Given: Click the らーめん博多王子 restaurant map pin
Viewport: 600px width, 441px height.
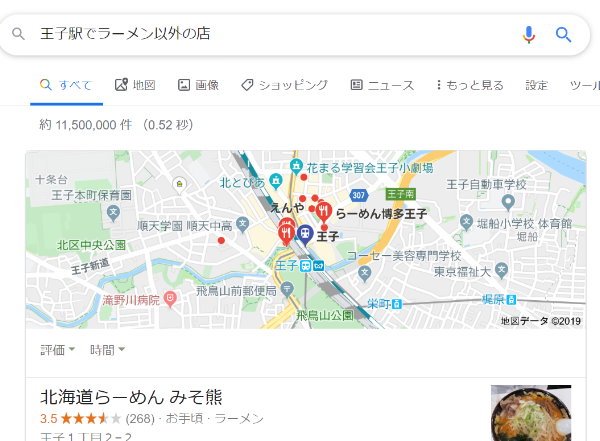Looking at the screenshot, I should pyautogui.click(x=324, y=213).
